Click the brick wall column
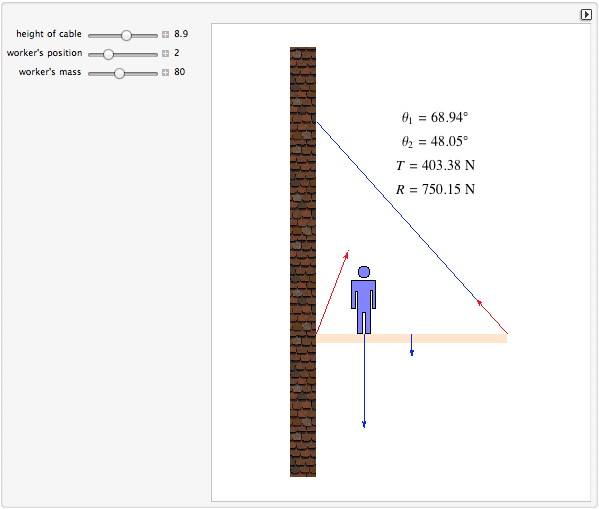 pos(303,262)
